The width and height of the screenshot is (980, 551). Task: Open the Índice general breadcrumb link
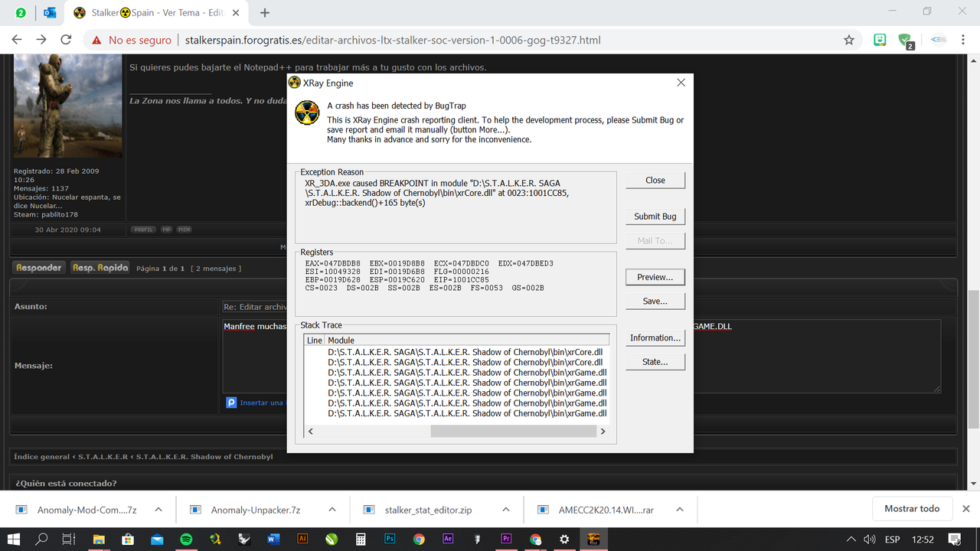click(x=41, y=457)
